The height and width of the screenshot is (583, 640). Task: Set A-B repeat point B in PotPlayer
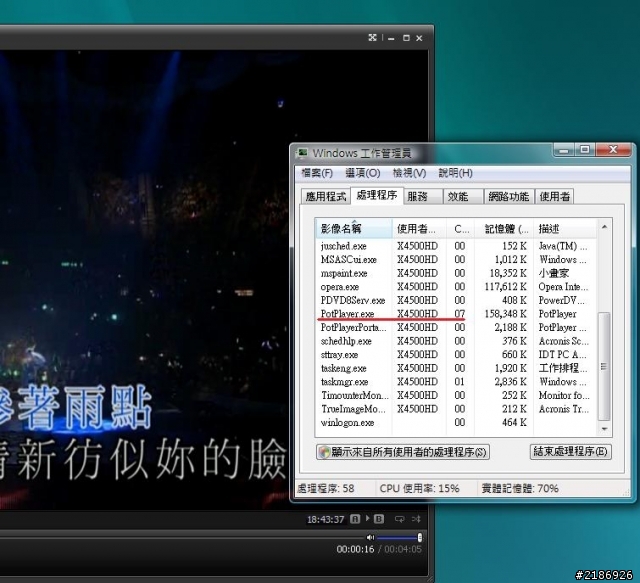pos(379,519)
